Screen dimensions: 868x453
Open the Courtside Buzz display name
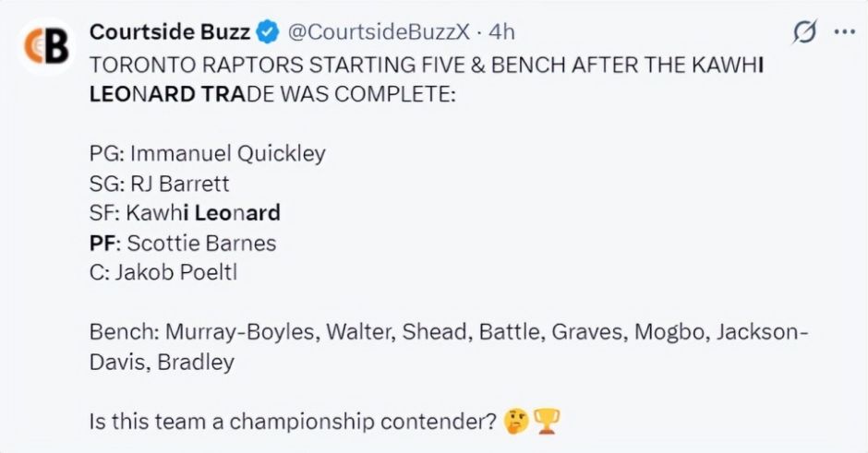point(170,32)
